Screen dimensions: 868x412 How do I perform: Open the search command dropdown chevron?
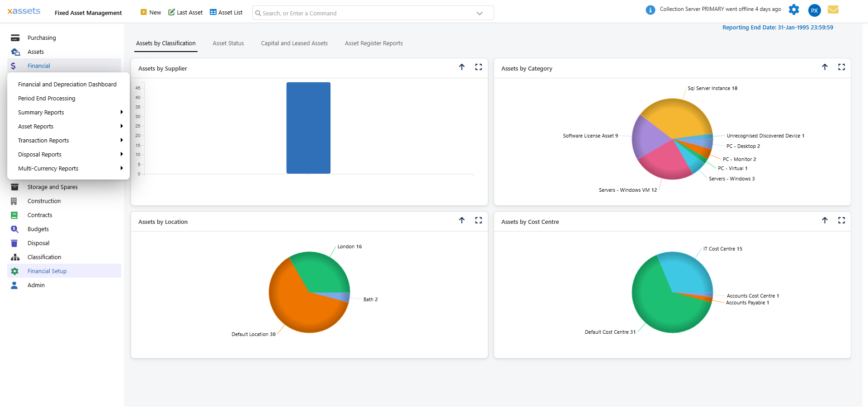point(479,13)
